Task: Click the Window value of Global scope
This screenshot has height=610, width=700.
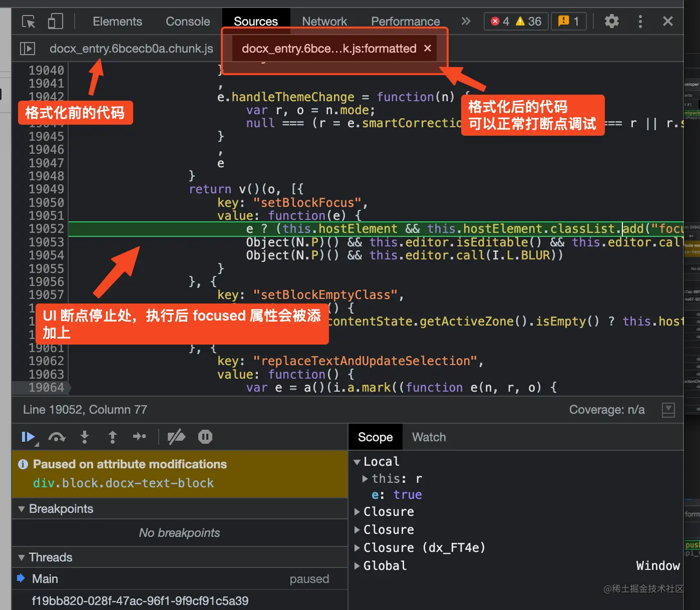Action: tap(658, 566)
